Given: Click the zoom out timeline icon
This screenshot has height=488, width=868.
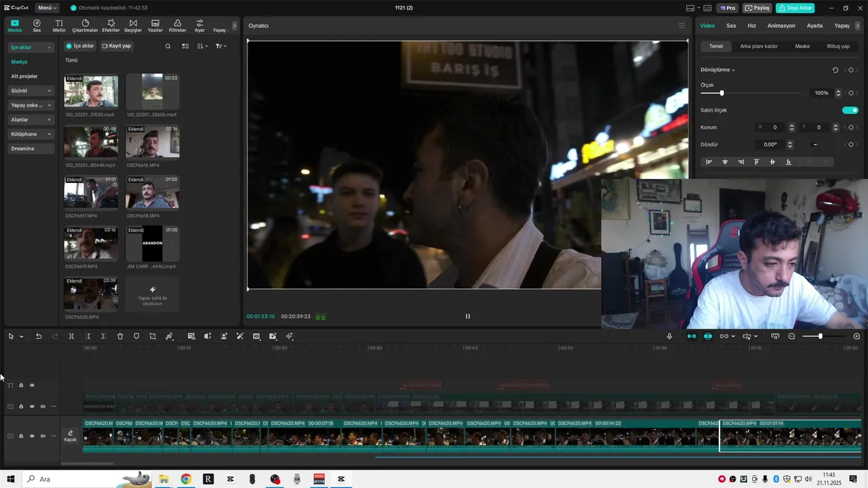Looking at the screenshot, I should coord(791,336).
